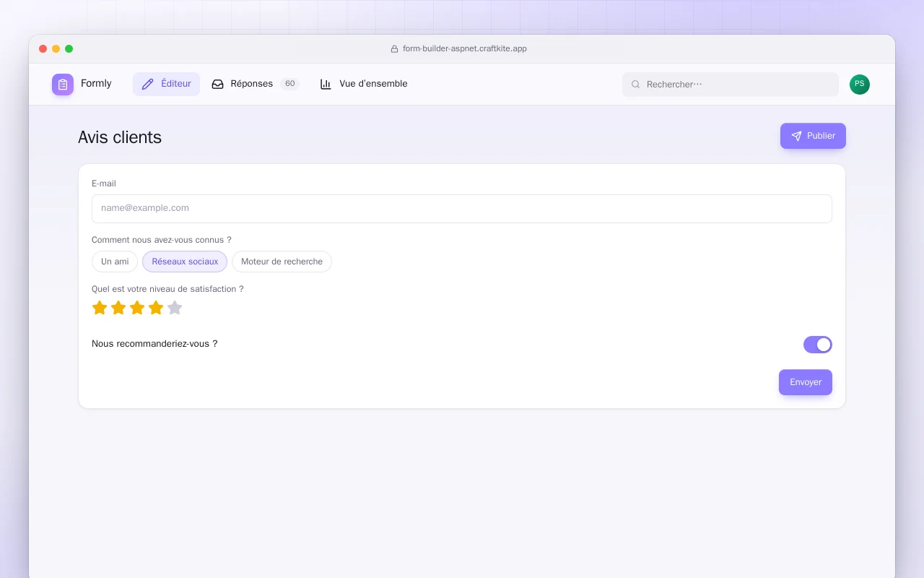924x578 pixels.
Task: Click the "Formly" brand name
Action: point(96,84)
